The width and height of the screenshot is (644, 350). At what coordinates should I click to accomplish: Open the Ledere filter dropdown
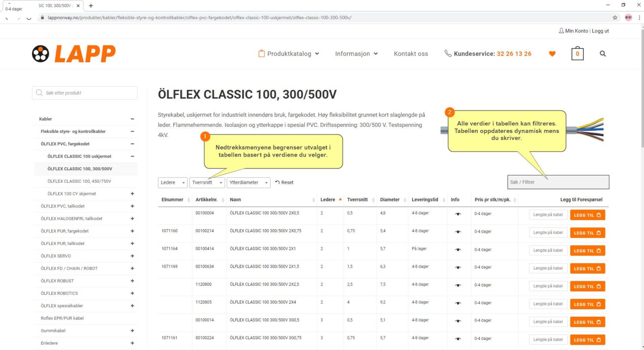coord(173,182)
